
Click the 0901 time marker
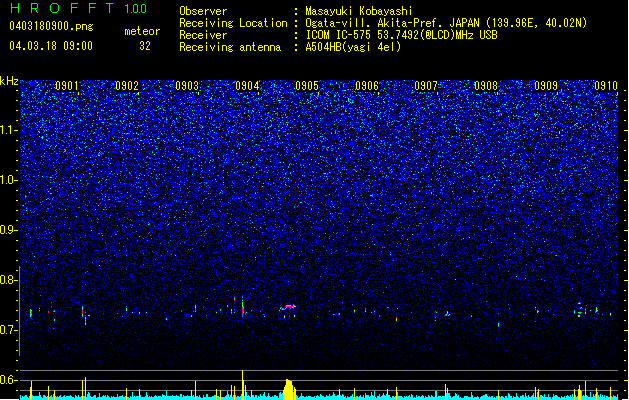[67, 86]
